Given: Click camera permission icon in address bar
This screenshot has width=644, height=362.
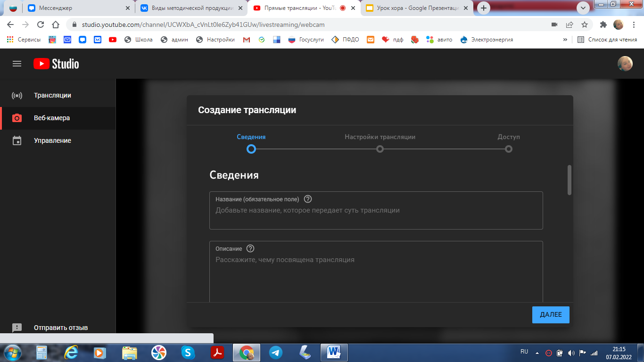Looking at the screenshot, I should 554,25.
